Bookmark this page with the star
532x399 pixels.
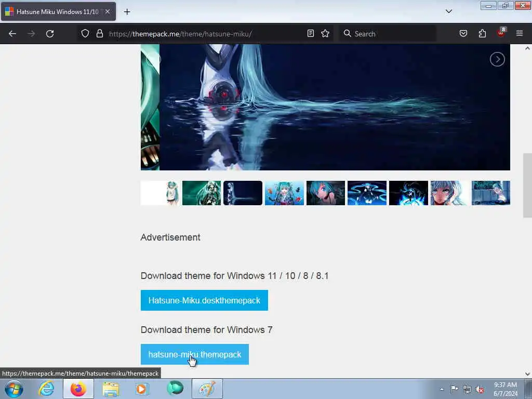(325, 33)
